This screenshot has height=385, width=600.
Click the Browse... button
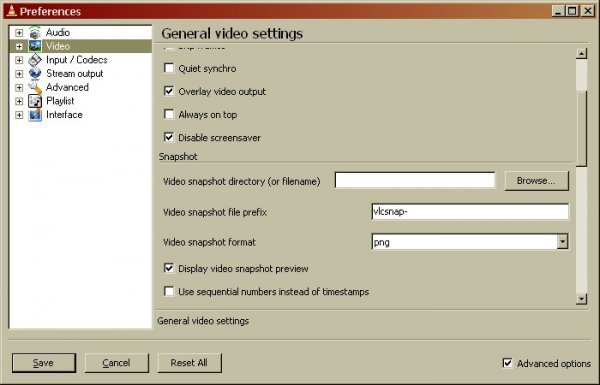tap(536, 181)
